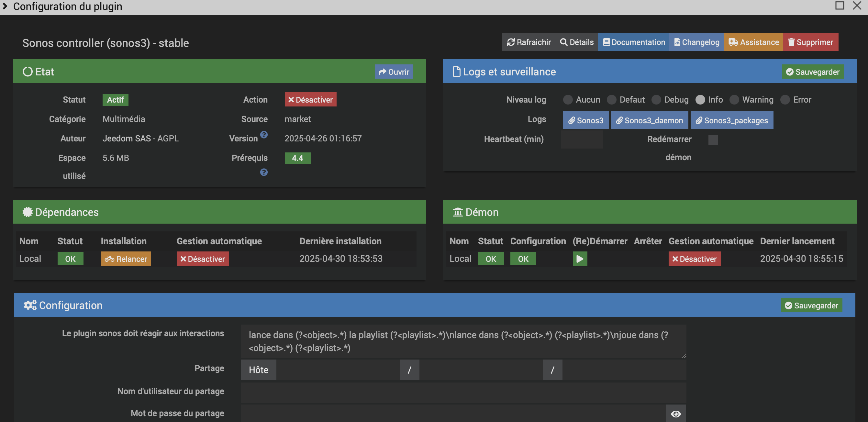Open the Sonos3_daemon log
This screenshot has width=868, height=422.
click(649, 120)
